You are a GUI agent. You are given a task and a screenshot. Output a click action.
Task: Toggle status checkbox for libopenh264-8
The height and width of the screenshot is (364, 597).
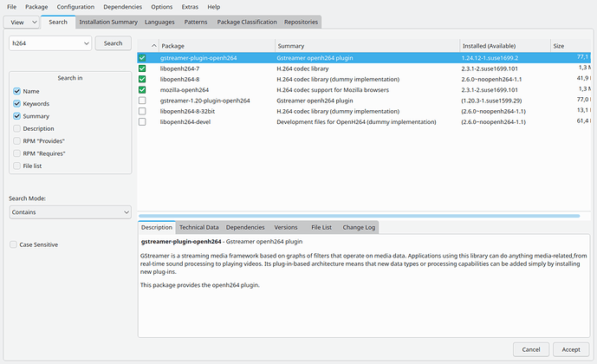142,79
